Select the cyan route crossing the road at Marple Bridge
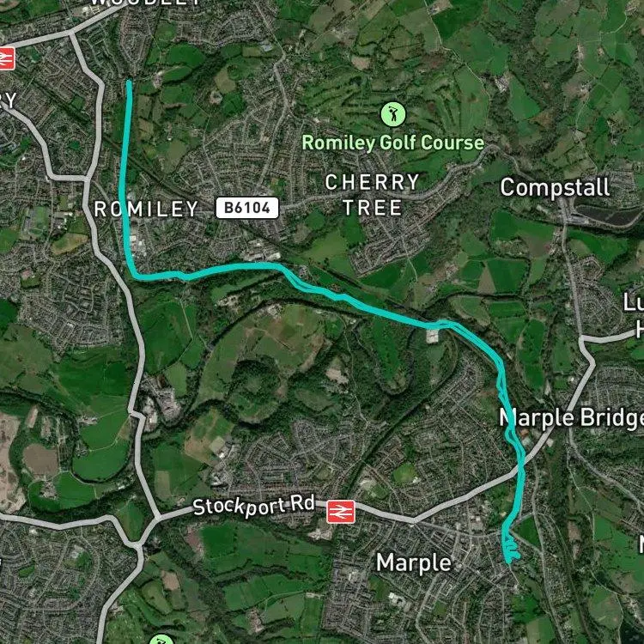The image size is (644, 644). (x=521, y=464)
